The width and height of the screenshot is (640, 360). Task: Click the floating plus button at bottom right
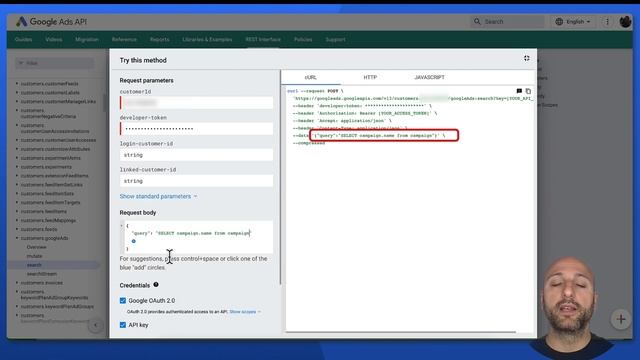621,319
